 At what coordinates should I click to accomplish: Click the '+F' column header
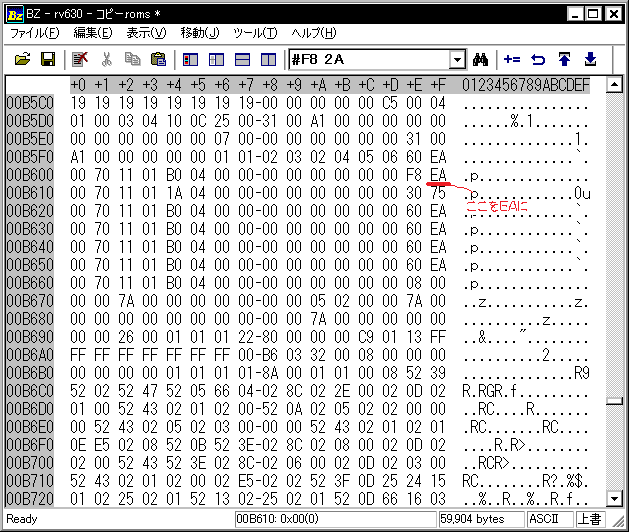(x=438, y=85)
